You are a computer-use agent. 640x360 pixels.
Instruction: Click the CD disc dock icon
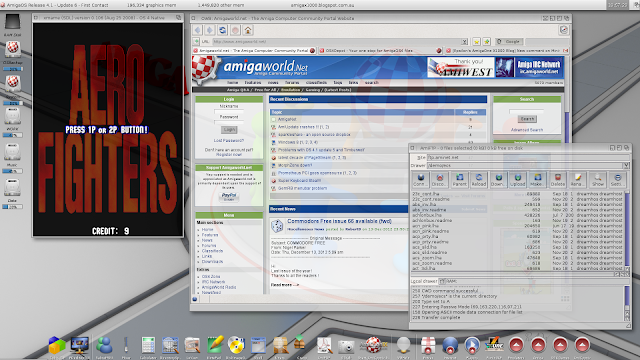pyautogui.click(x=236, y=346)
